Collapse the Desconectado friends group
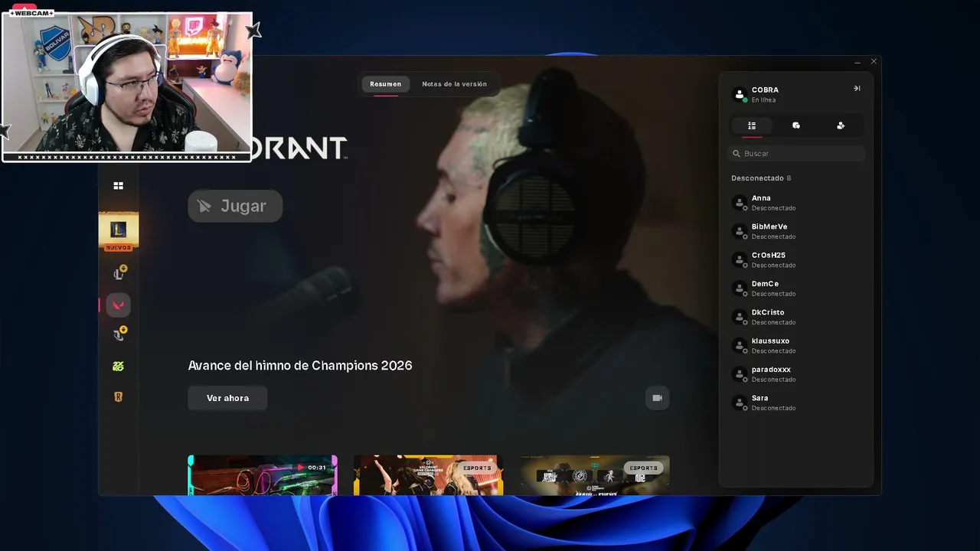 pos(761,178)
